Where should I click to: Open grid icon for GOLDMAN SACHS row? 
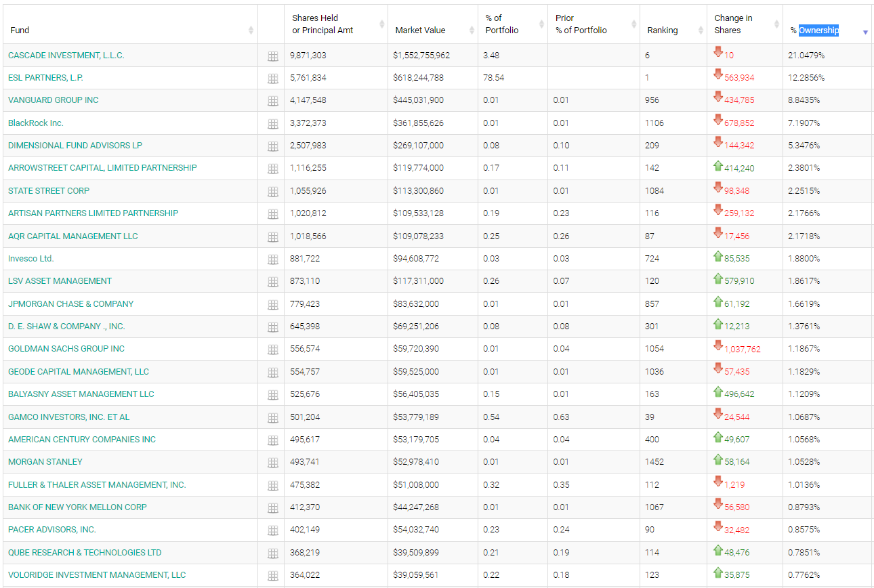click(x=273, y=350)
